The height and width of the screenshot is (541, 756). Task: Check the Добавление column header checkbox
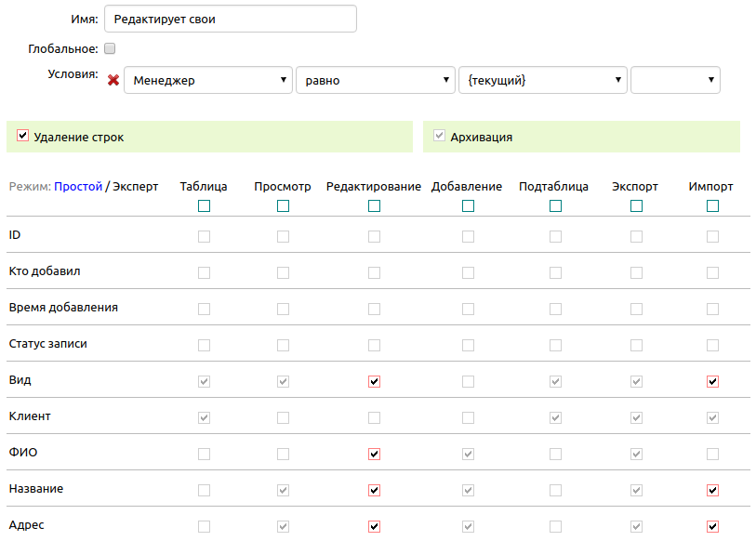point(468,206)
